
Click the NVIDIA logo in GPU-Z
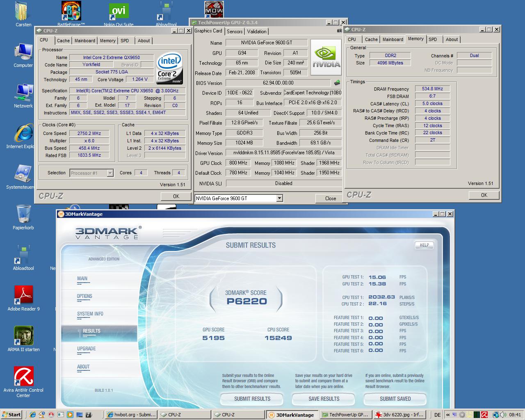click(326, 57)
